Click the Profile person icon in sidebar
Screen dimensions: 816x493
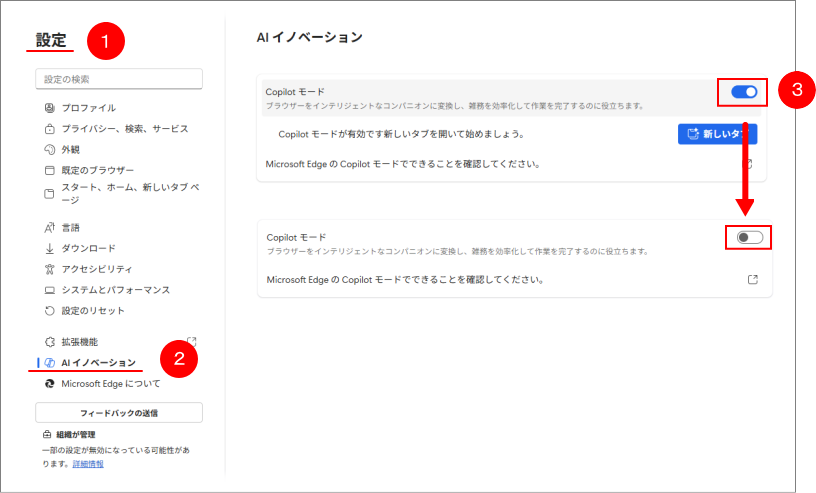pos(49,108)
